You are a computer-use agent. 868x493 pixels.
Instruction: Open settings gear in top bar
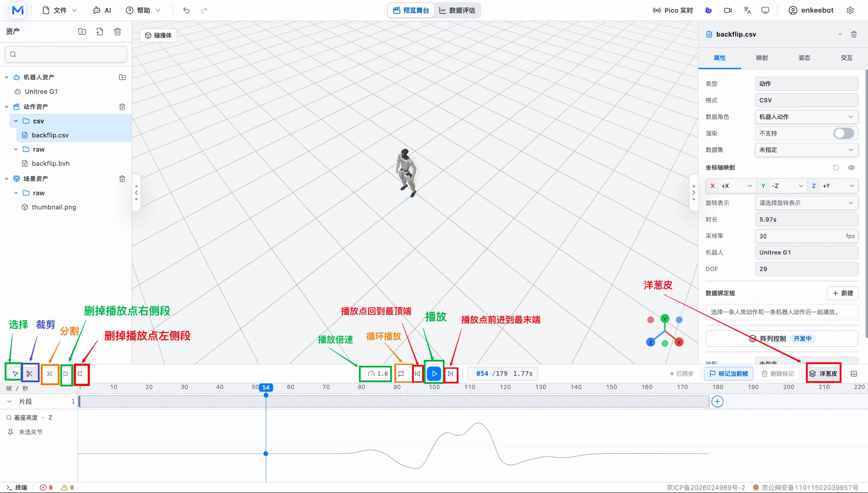(x=850, y=10)
